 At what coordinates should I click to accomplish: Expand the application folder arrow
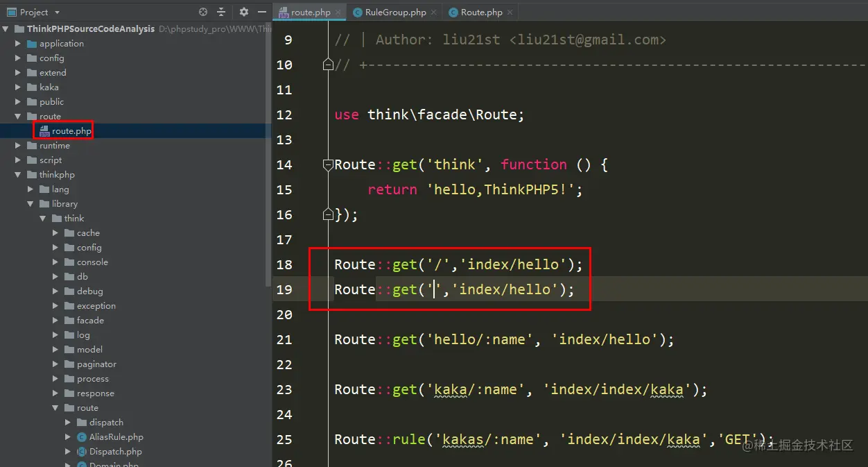click(x=18, y=44)
